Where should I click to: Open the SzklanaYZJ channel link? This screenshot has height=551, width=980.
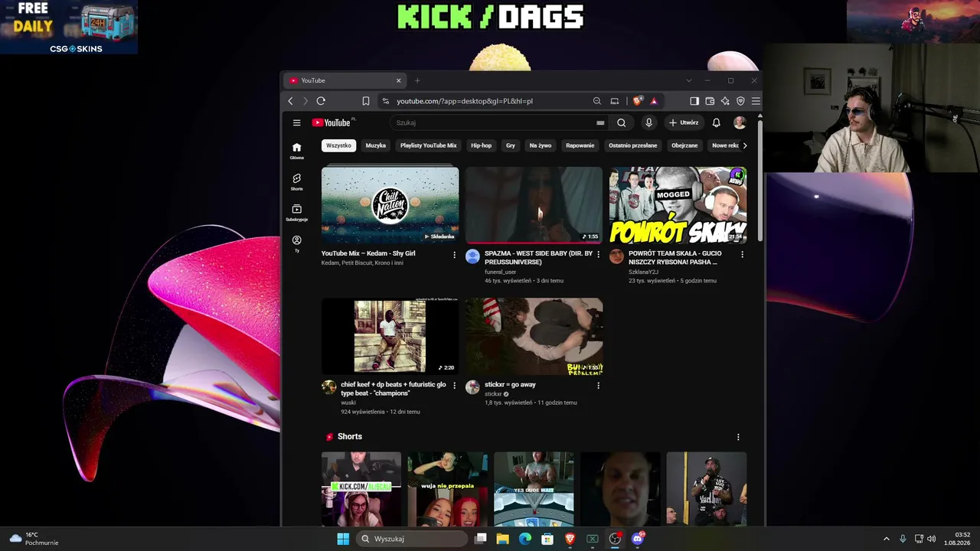pos(643,272)
